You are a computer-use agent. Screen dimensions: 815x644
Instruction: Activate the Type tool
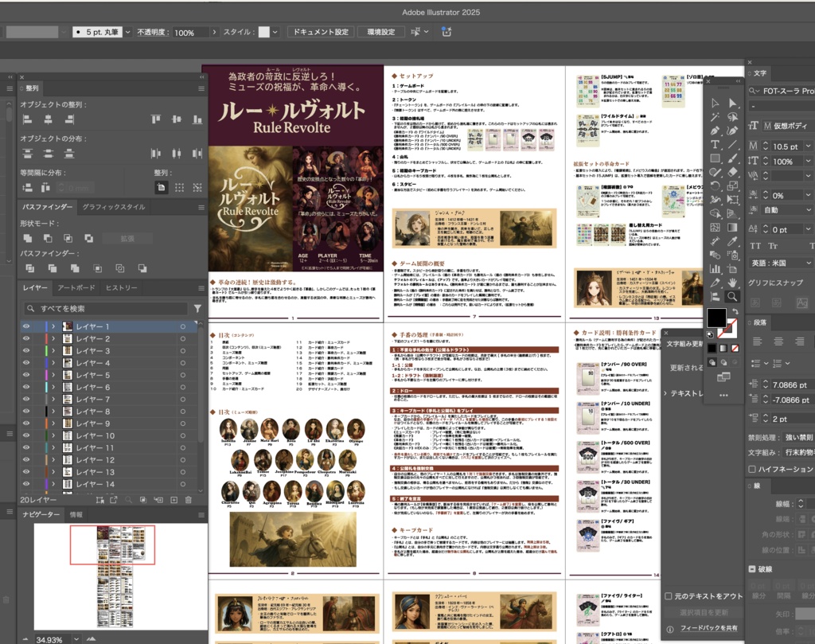[716, 145]
